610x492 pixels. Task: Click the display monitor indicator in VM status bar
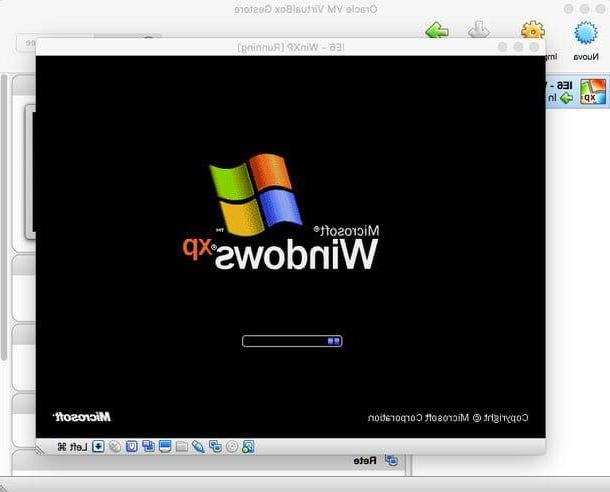click(165, 446)
